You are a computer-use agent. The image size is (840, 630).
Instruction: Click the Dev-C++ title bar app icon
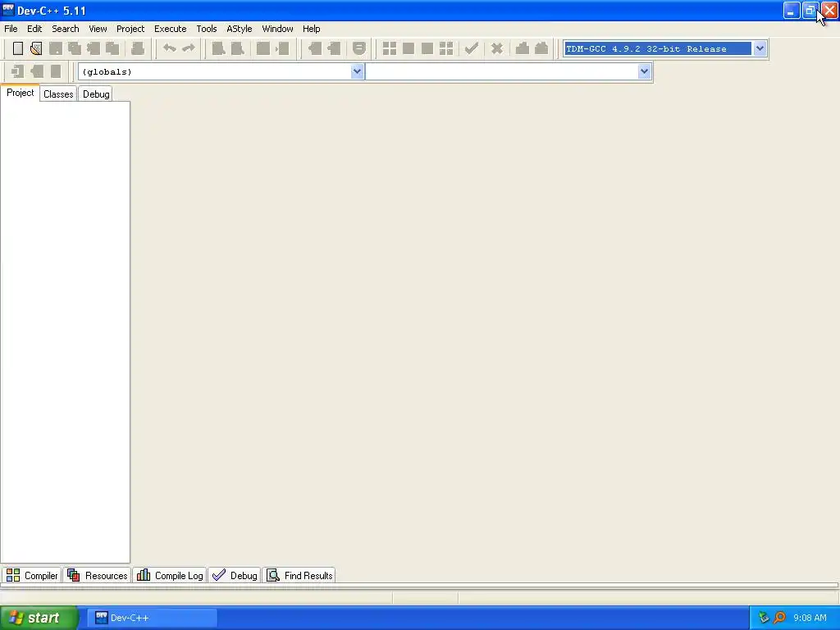[x=8, y=10]
